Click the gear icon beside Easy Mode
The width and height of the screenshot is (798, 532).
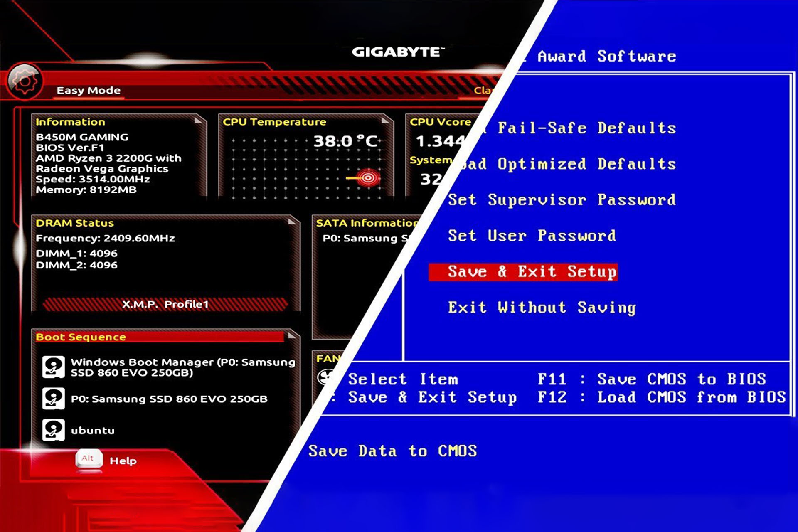[24, 81]
